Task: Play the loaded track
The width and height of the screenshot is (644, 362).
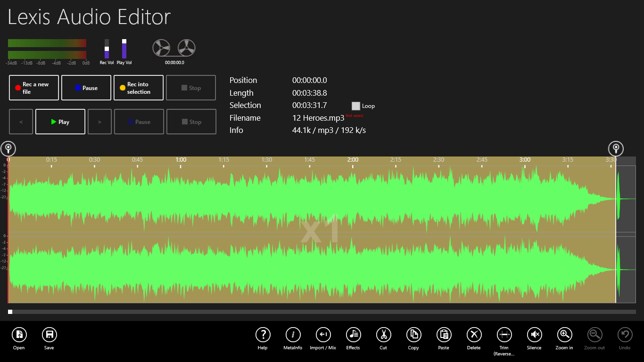Action: pyautogui.click(x=60, y=122)
